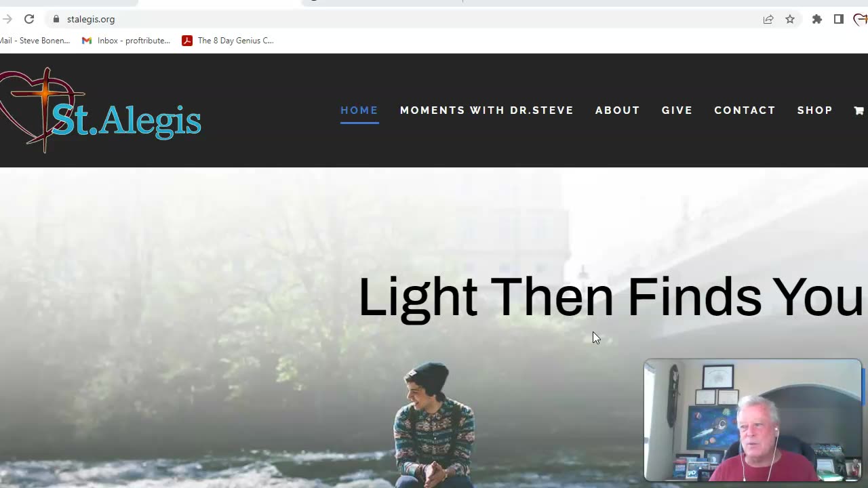Reload the page with the refresh icon
868x488 pixels.
tap(29, 19)
